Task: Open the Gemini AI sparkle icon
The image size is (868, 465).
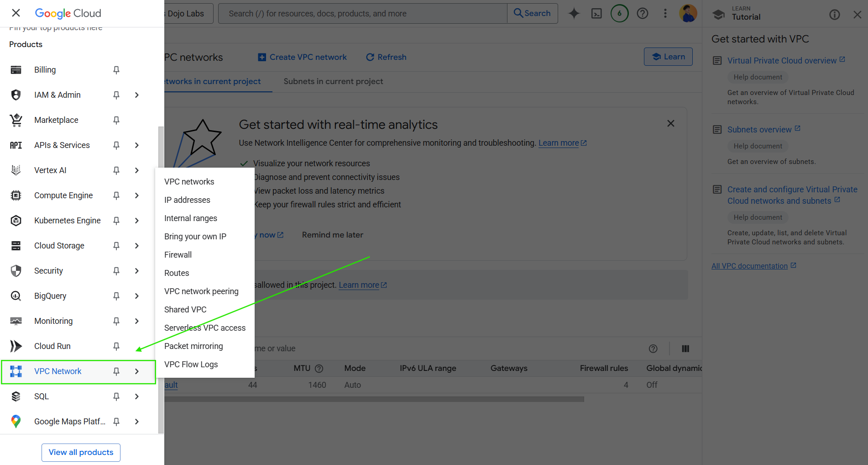Action: coord(574,14)
